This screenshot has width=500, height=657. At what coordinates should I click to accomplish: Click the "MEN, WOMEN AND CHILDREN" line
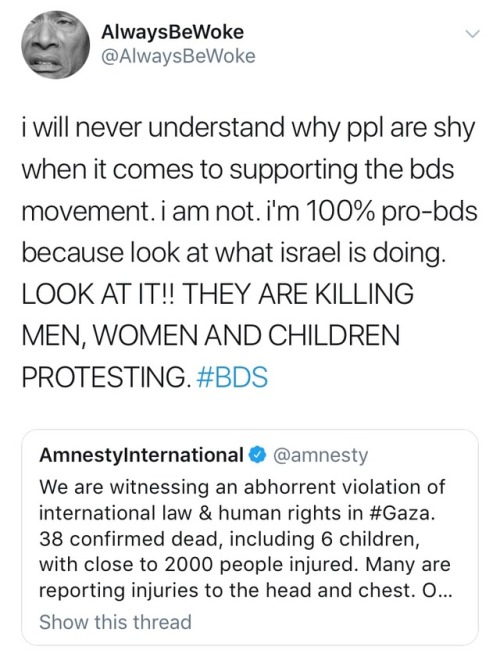tap(211, 335)
